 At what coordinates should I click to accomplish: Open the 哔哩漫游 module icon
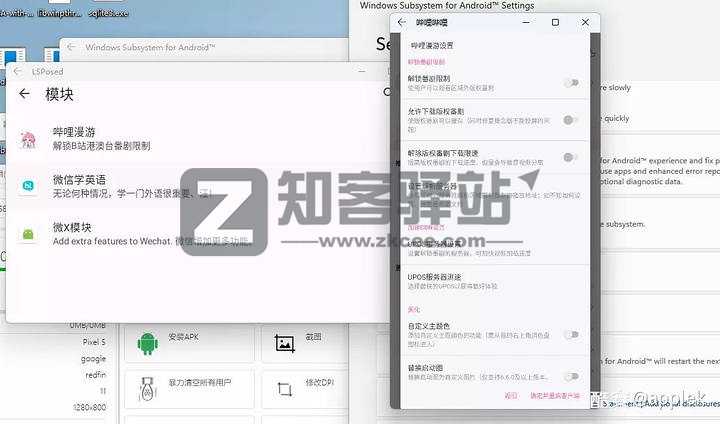(x=28, y=140)
